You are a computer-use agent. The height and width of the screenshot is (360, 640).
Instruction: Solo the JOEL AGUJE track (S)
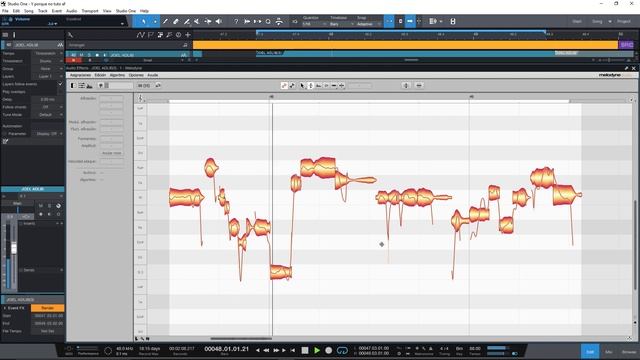pyautogui.click(x=89, y=55)
